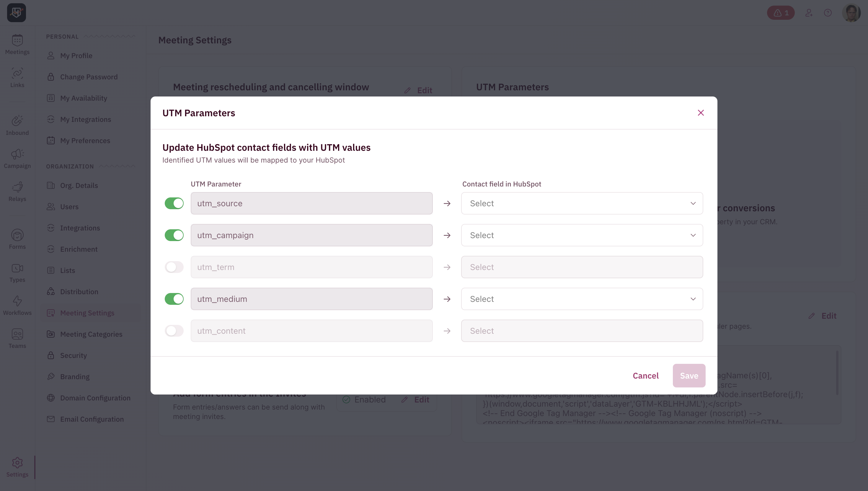Click the Teams icon in the sidebar

pos(17,334)
